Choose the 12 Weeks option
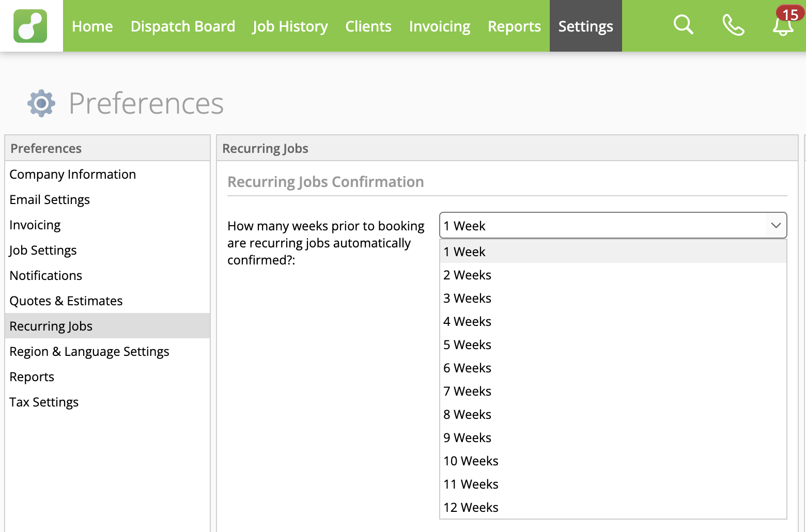Image resolution: width=806 pixels, height=532 pixels. pos(471,507)
